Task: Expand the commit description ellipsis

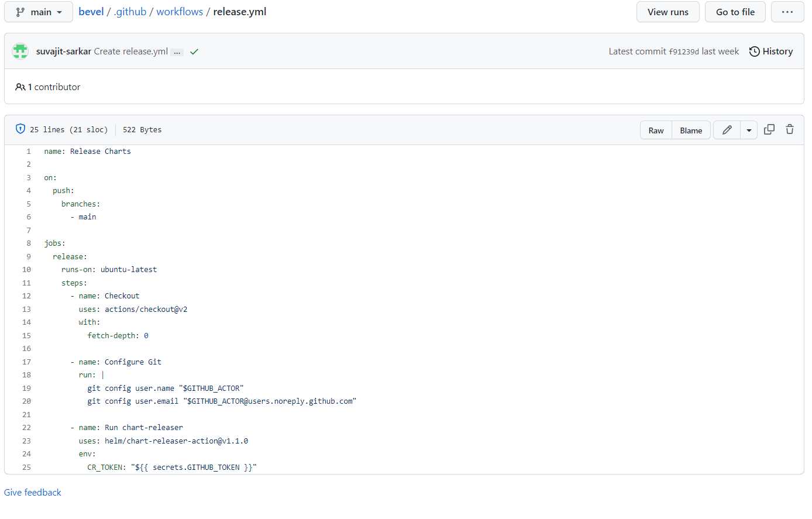Action: point(177,51)
